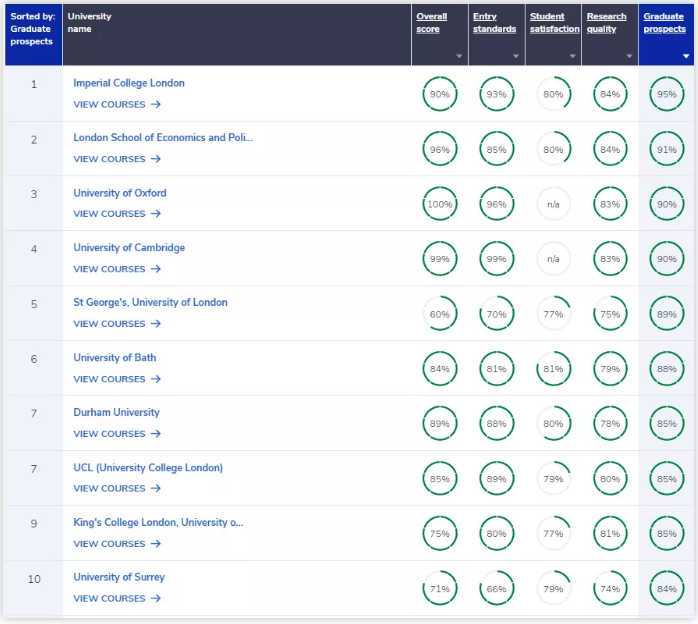Click the Research quality sort arrow
Screen dimensions: 698x624
(629, 56)
